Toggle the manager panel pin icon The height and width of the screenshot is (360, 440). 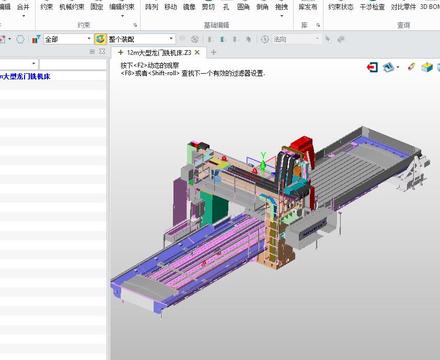(102, 52)
